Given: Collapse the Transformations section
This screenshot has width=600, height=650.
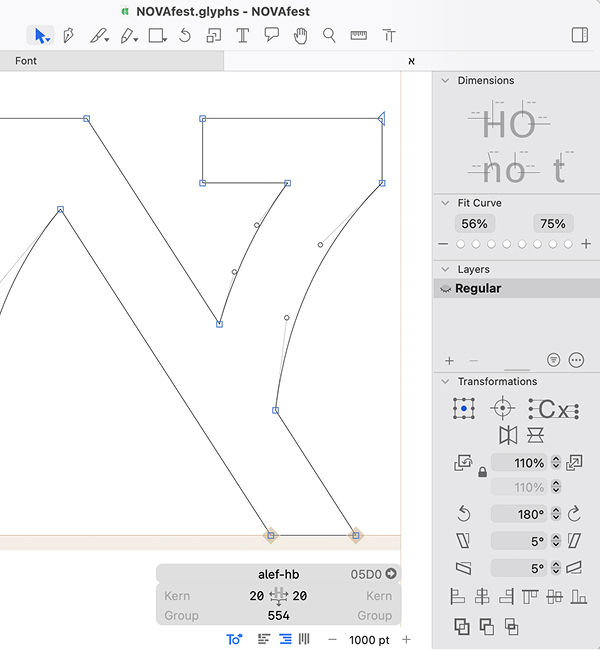Looking at the screenshot, I should coord(445,381).
